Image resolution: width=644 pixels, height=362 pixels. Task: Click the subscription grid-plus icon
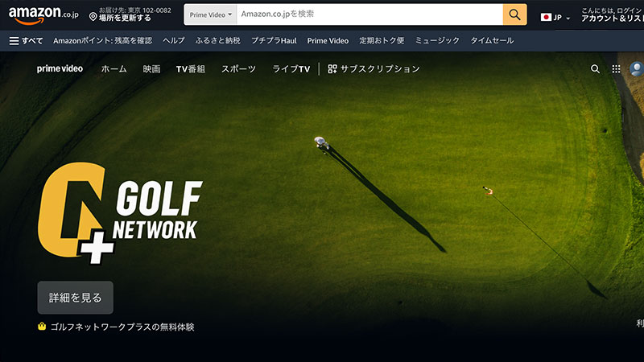332,69
